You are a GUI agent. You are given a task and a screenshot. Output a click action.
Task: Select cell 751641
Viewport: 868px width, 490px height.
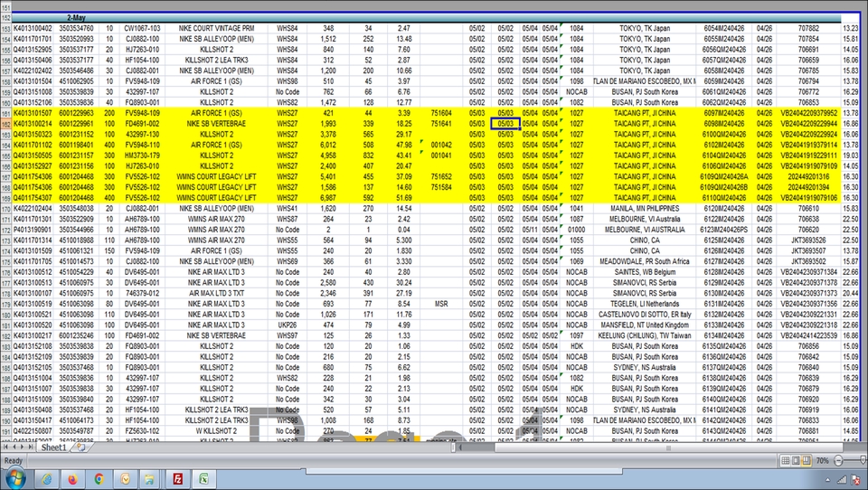[441, 124]
